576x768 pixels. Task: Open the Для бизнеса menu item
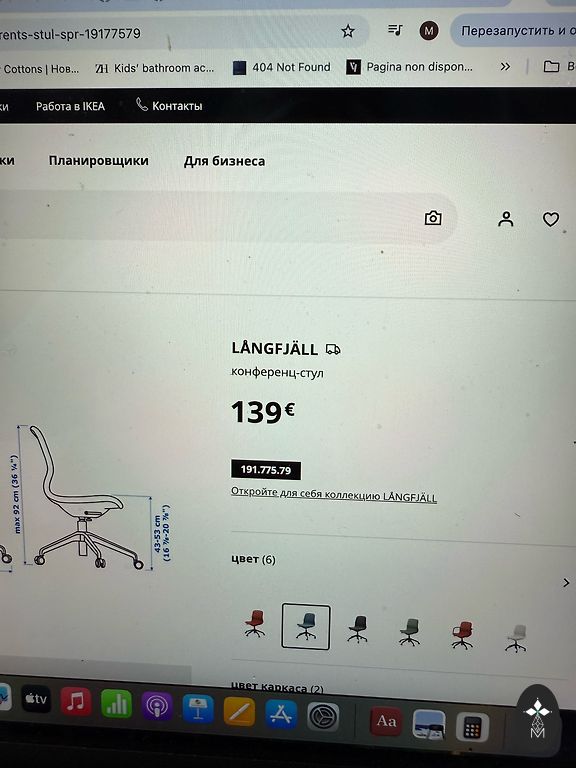tap(224, 161)
